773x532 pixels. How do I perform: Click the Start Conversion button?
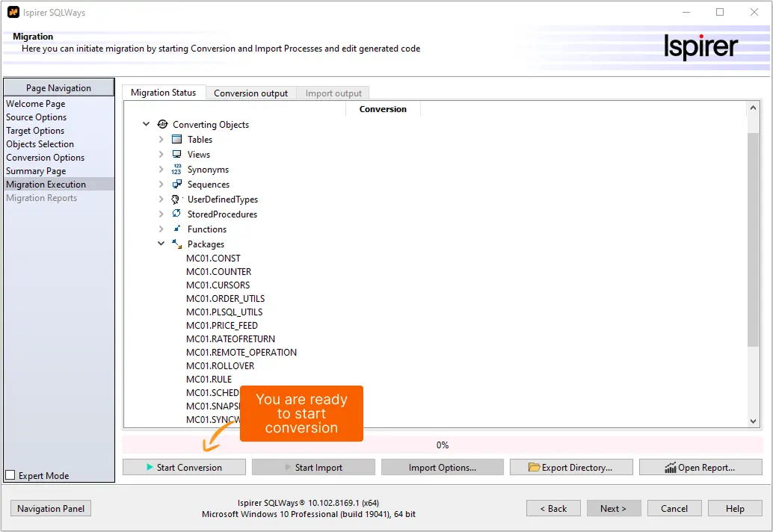(x=184, y=467)
